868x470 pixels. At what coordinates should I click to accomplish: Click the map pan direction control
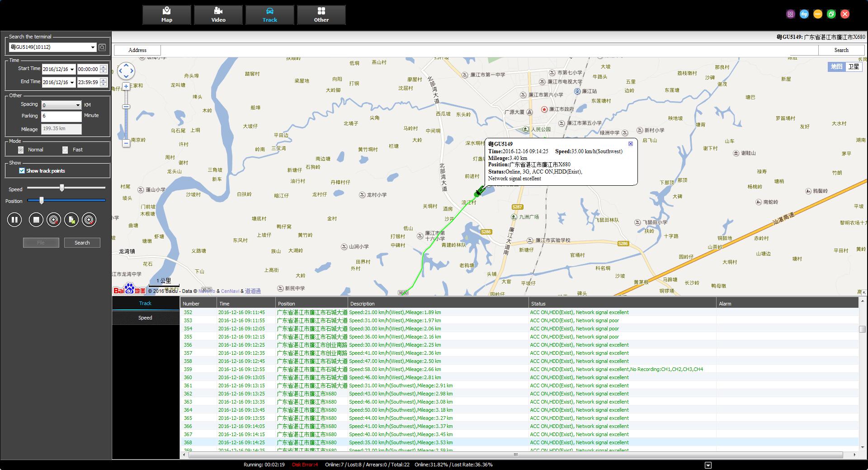(x=126, y=71)
